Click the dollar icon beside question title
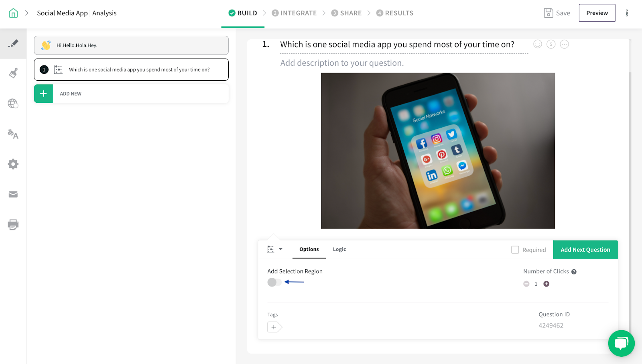 551,44
